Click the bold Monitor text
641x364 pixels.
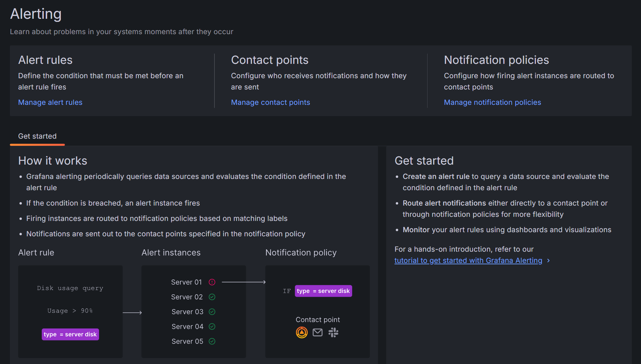coord(416,230)
